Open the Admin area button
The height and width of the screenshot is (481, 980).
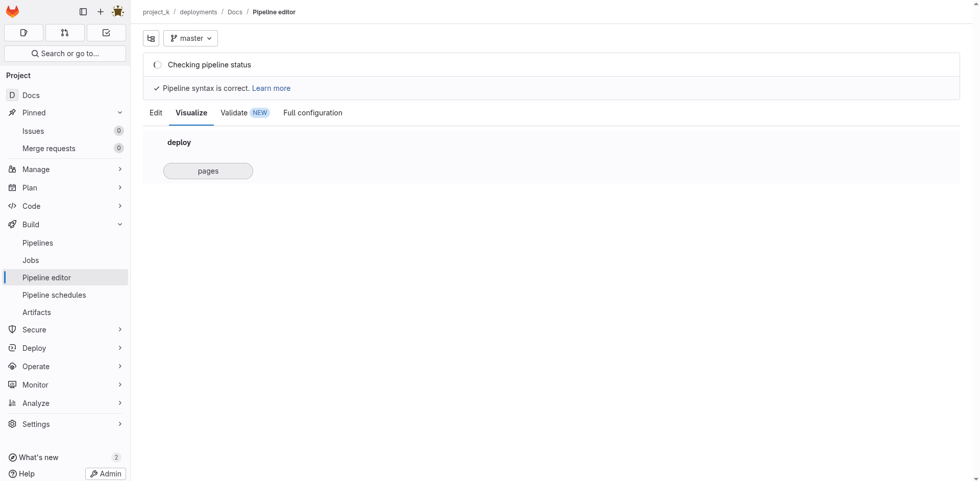click(x=105, y=473)
